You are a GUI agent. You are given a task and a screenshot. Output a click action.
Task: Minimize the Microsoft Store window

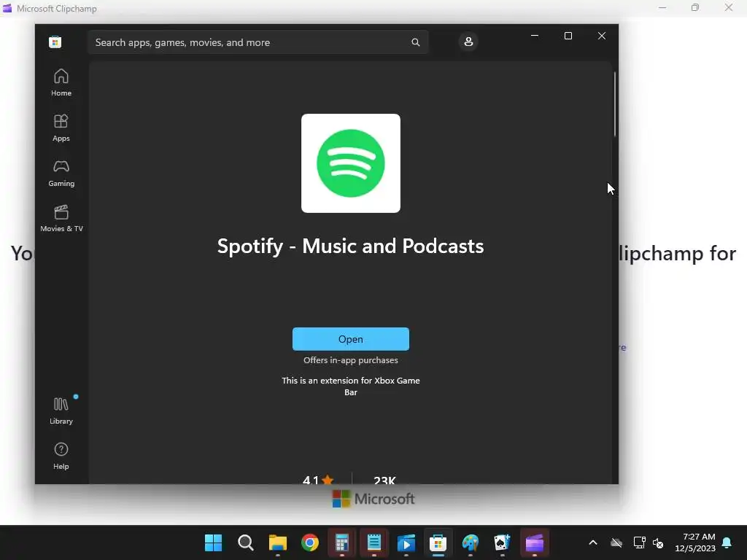pos(535,36)
